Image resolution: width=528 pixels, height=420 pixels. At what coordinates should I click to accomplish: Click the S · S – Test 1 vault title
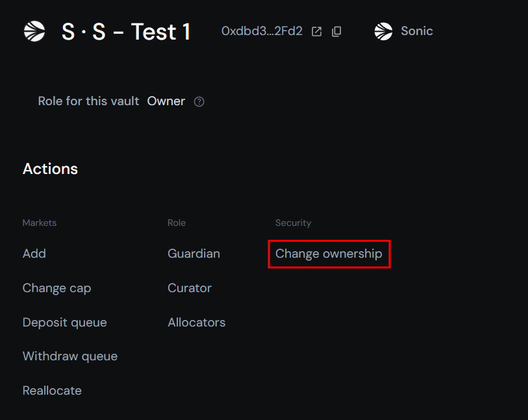[126, 31]
